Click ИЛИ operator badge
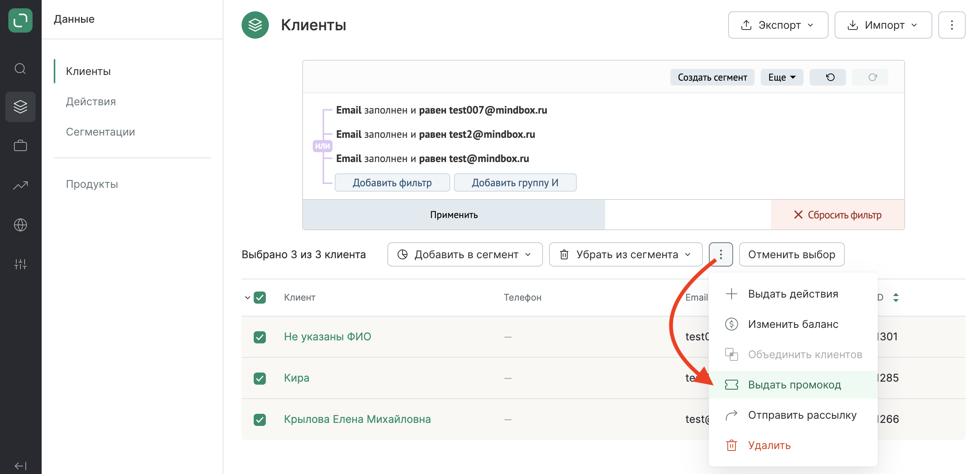The height and width of the screenshot is (474, 980). click(x=322, y=146)
